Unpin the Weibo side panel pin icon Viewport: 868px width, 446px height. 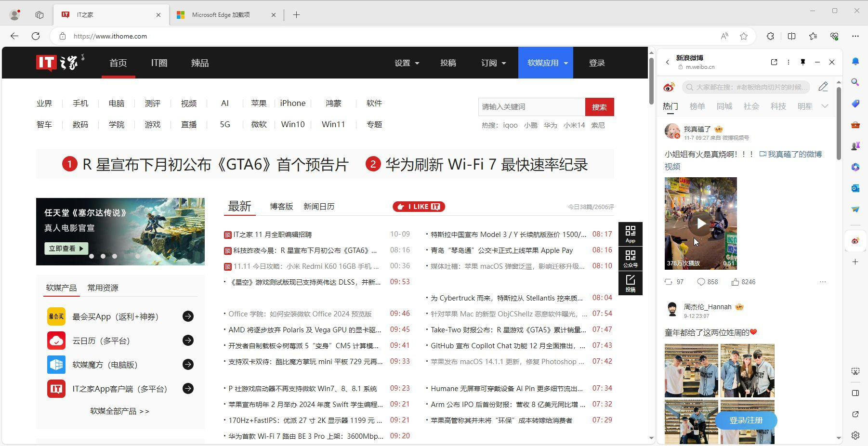[803, 62]
